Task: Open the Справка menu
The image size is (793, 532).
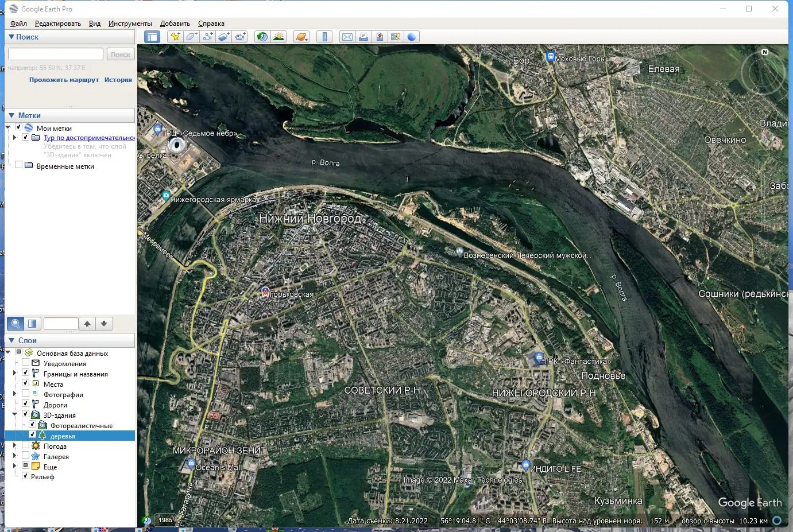Action: (x=211, y=24)
